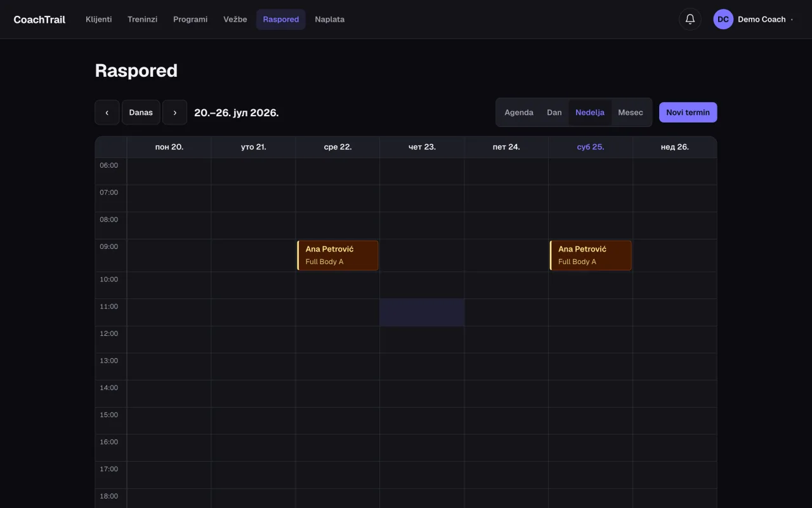Select the уто 21. day header
812x508 pixels.
click(x=254, y=147)
